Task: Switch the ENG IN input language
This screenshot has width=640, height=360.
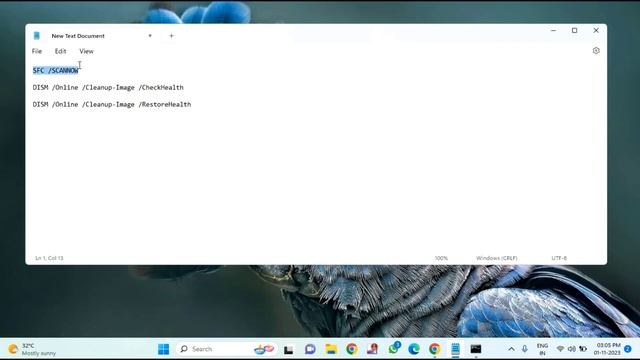Action: 542,349
